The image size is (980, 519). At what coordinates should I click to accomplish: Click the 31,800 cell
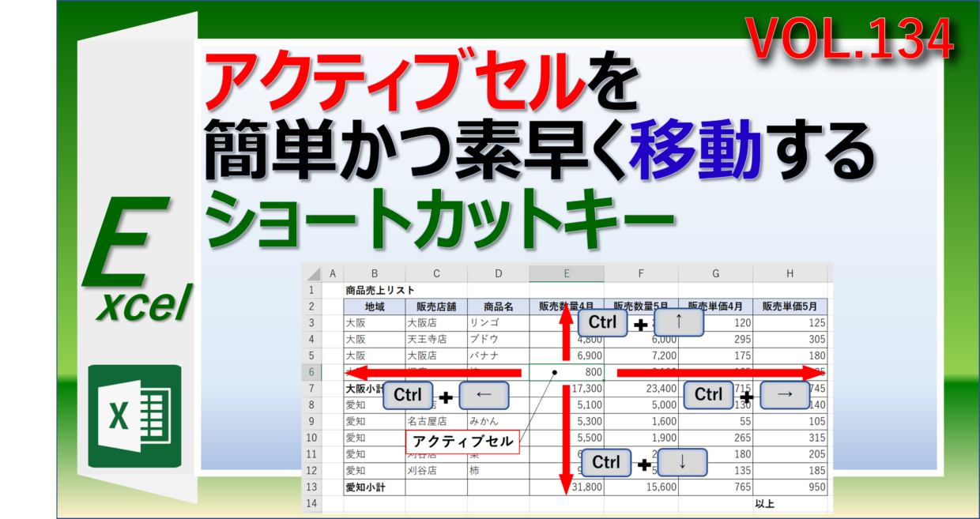tap(567, 487)
